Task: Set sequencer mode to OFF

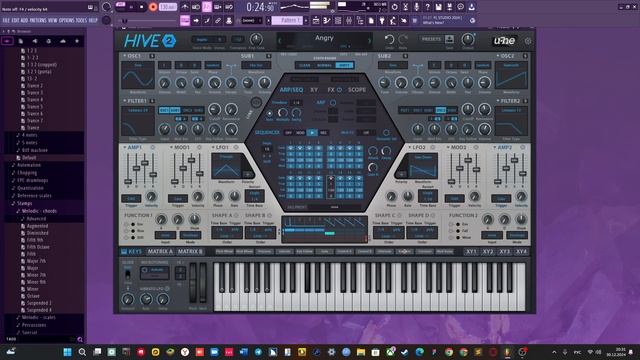Action: click(x=289, y=133)
